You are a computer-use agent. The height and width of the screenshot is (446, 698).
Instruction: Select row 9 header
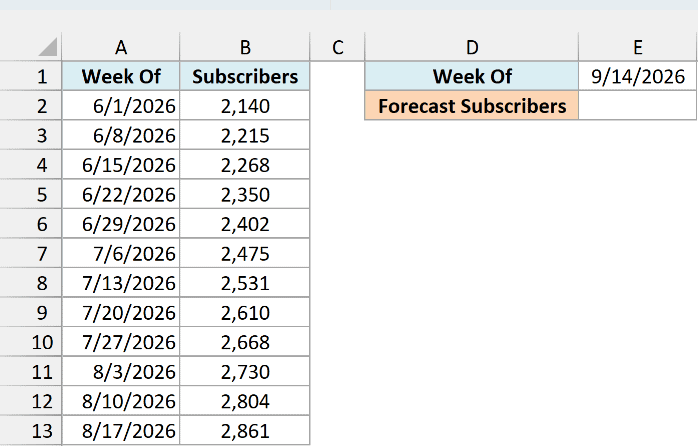point(31,312)
